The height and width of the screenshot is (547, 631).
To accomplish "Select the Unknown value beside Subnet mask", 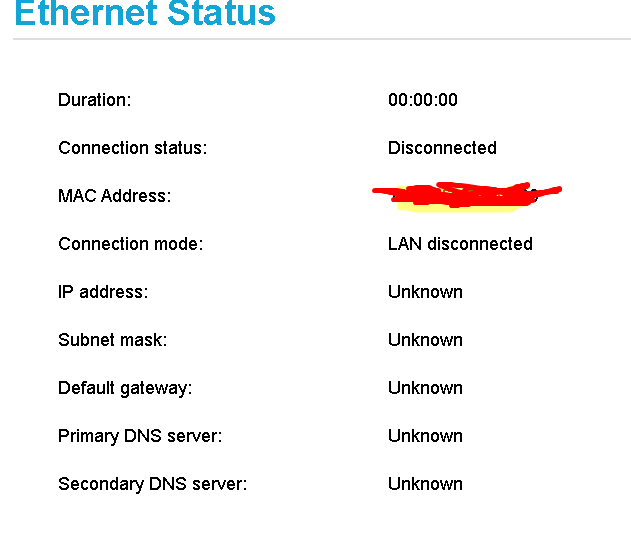I will pyautogui.click(x=425, y=340).
